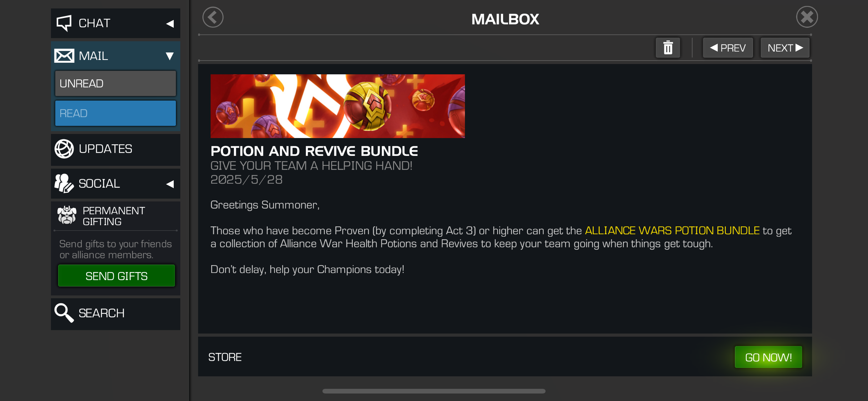Switch to the Unread mail filter

point(116,83)
